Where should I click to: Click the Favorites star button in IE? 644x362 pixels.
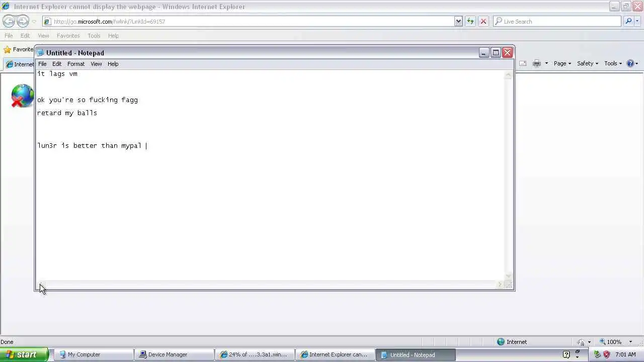(x=18, y=49)
